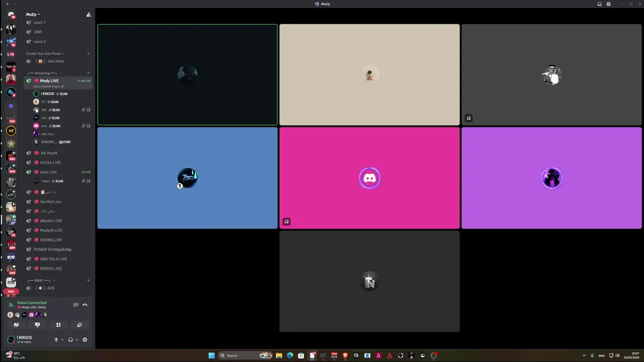Open input device options arrow beside microphone

[x=62, y=340]
